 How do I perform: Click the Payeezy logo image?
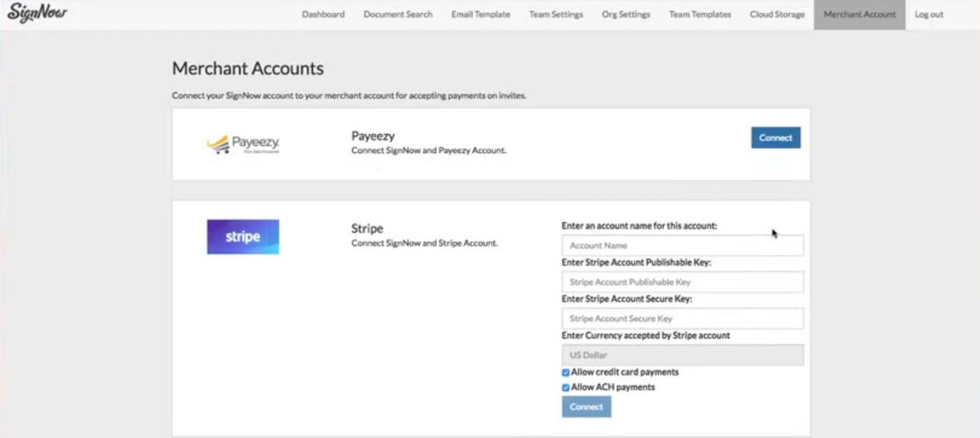(x=243, y=145)
